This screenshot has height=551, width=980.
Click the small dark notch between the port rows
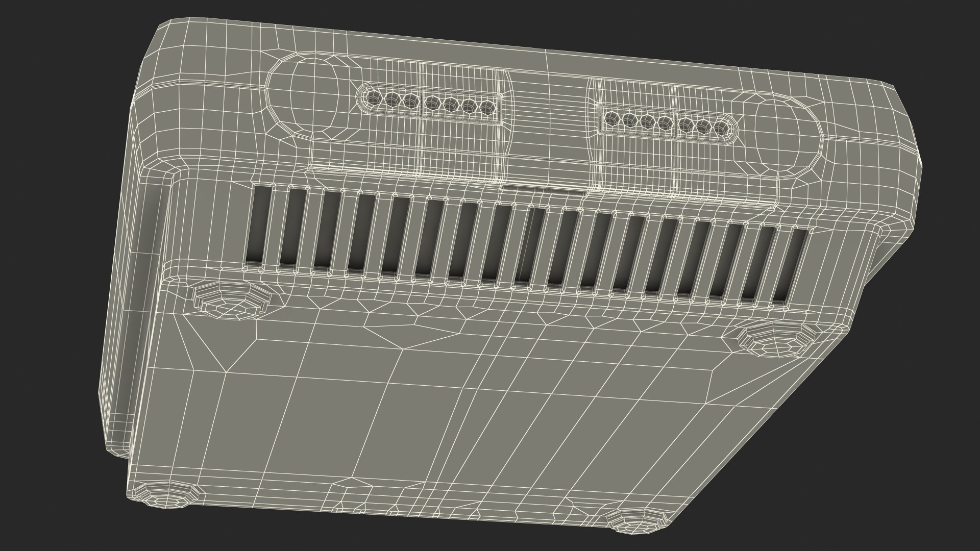[x=544, y=189]
